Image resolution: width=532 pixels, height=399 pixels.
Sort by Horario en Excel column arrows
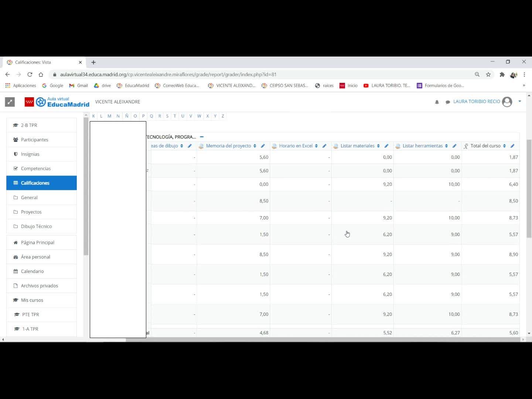316,146
